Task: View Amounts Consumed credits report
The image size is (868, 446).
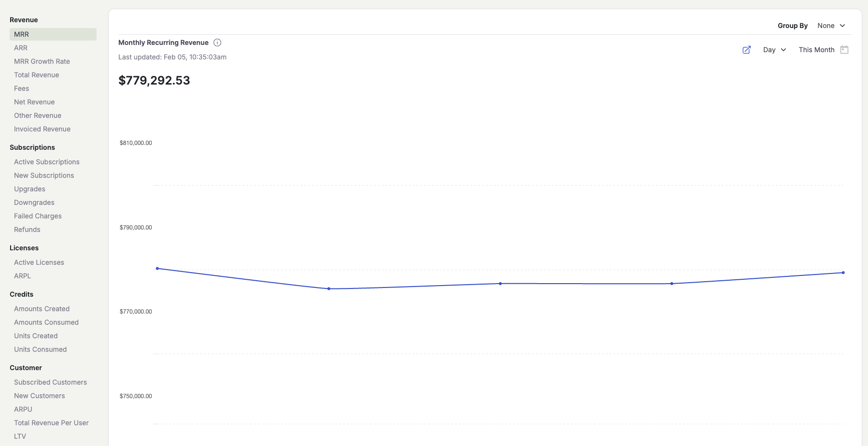Action: (x=46, y=322)
